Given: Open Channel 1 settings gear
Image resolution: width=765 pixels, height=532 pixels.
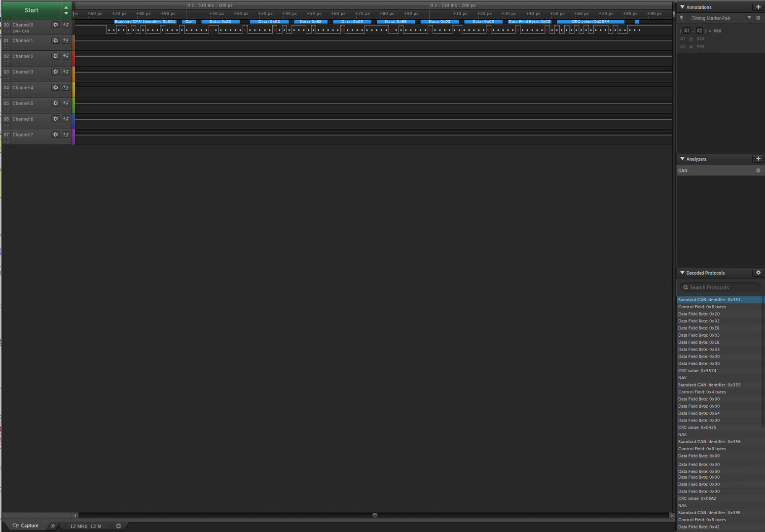Looking at the screenshot, I should (56, 40).
